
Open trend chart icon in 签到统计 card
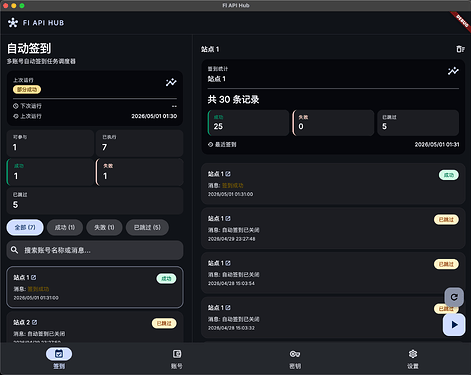coord(453,71)
